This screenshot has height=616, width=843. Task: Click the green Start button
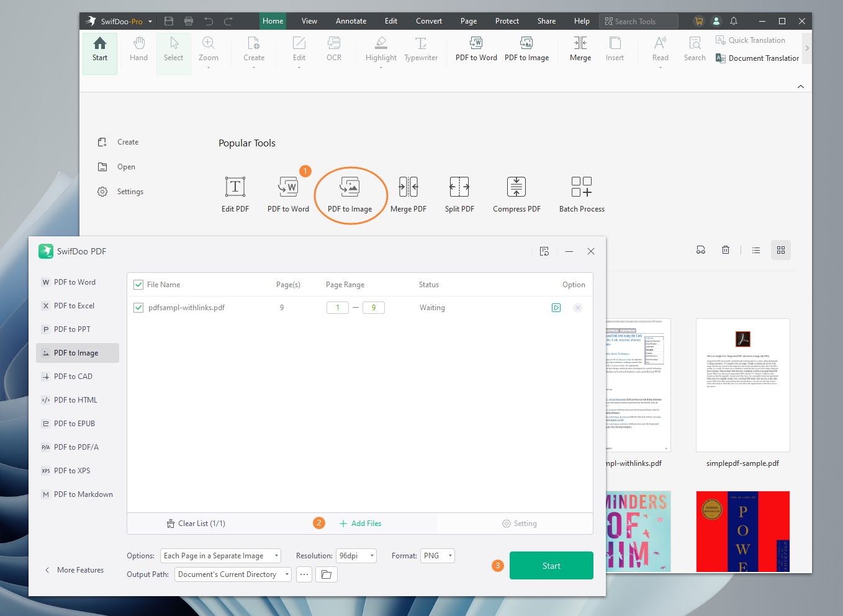pyautogui.click(x=551, y=566)
